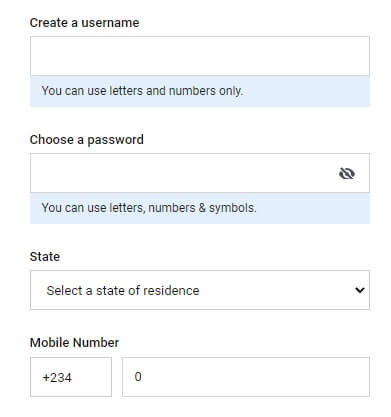Select the +234 country code box
Image resolution: width=391 pixels, height=417 pixels.
[71, 377]
